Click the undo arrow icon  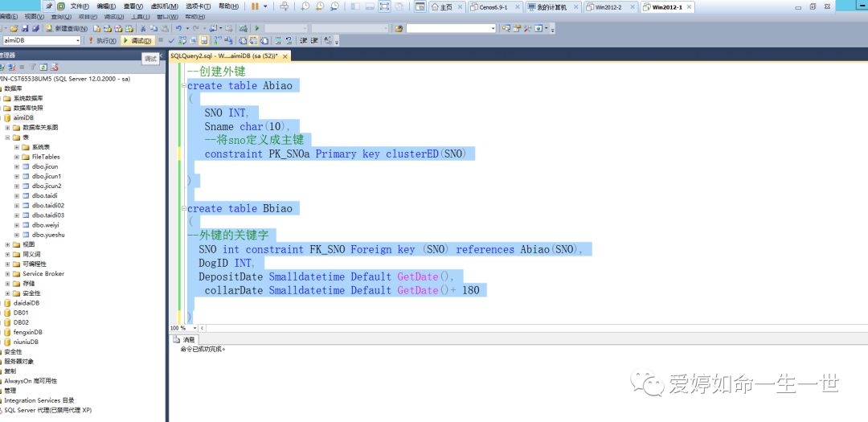click(178, 28)
